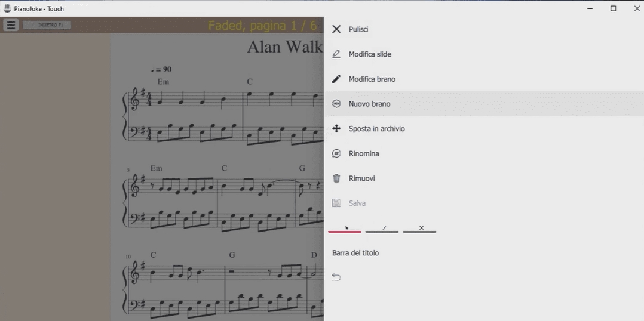Choose the Sposta in archivio menu entry
The image size is (644, 321).
click(x=376, y=129)
